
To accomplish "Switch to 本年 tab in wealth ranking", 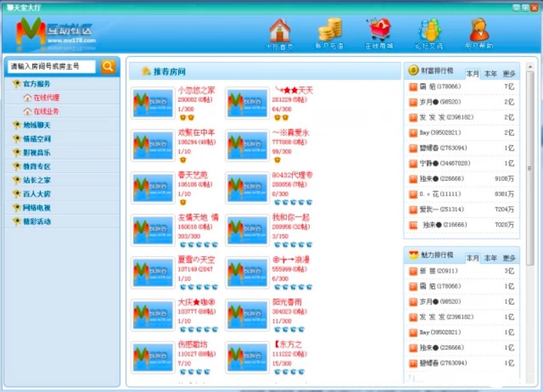I will 490,73.
